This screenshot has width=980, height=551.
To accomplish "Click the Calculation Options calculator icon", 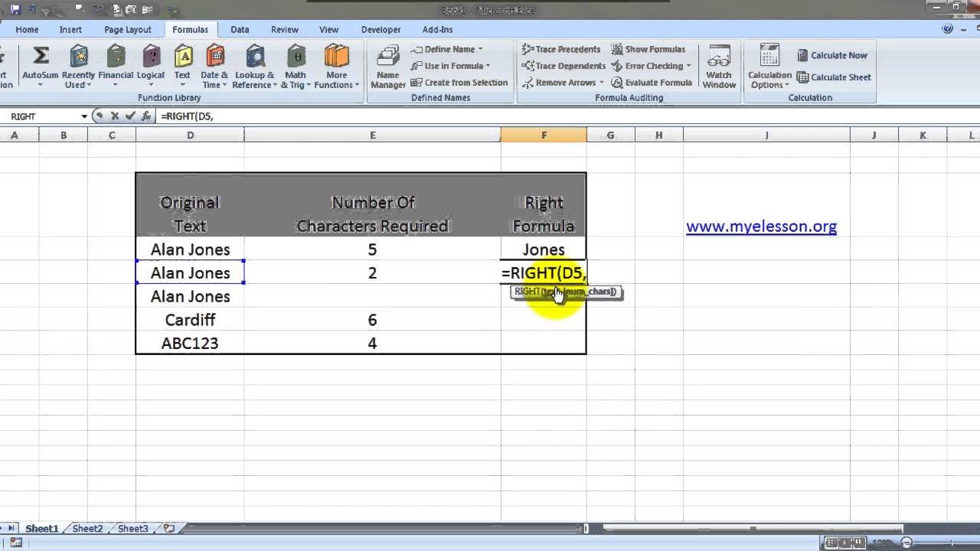I will click(769, 56).
